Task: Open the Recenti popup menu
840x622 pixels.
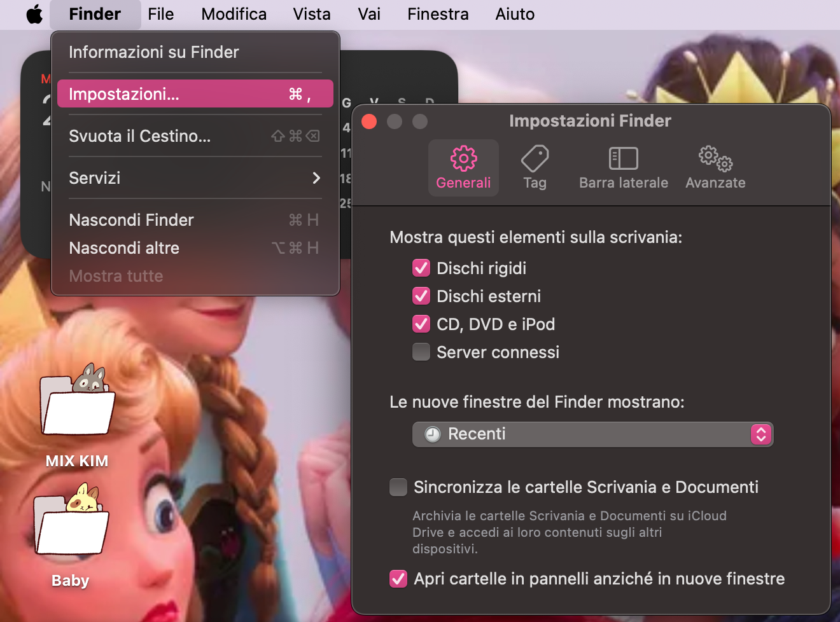Action: (x=592, y=434)
